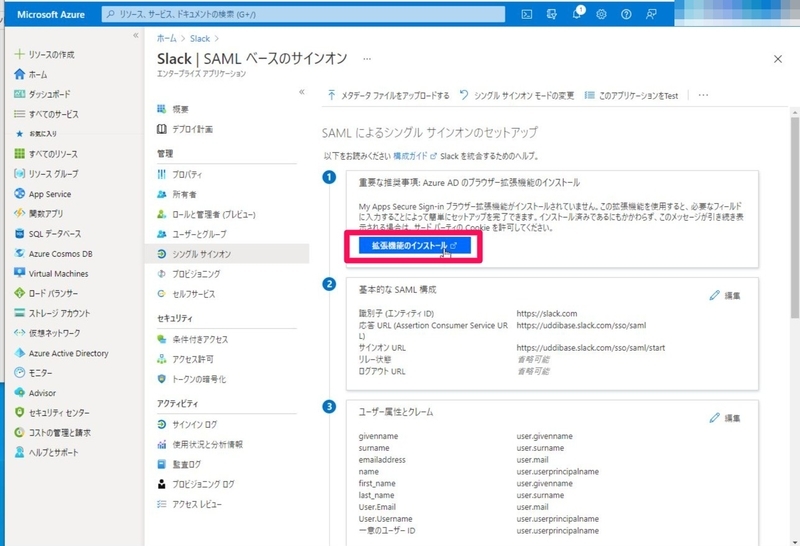
Task: Select プロパティ in resource menu
Action: pyautogui.click(x=180, y=175)
